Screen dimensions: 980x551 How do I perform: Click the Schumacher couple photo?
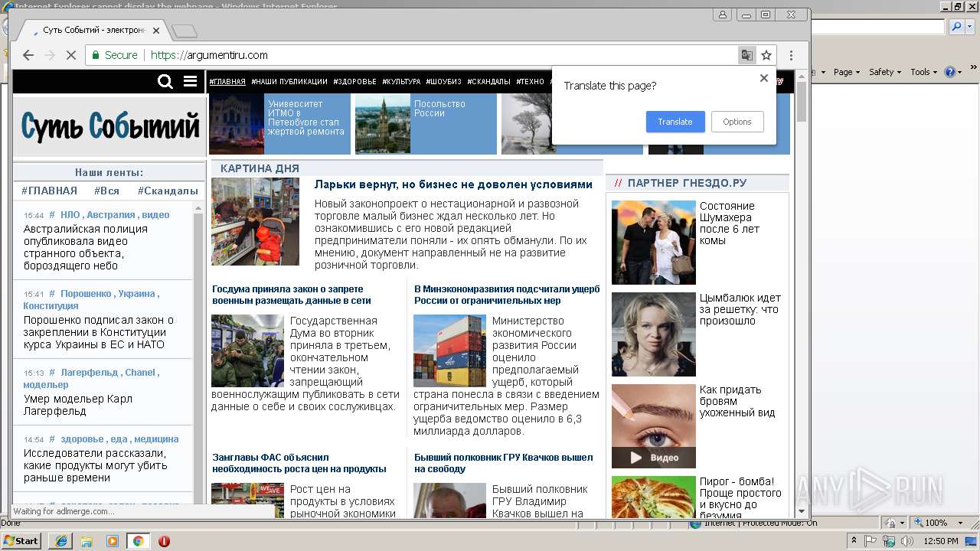pos(654,243)
